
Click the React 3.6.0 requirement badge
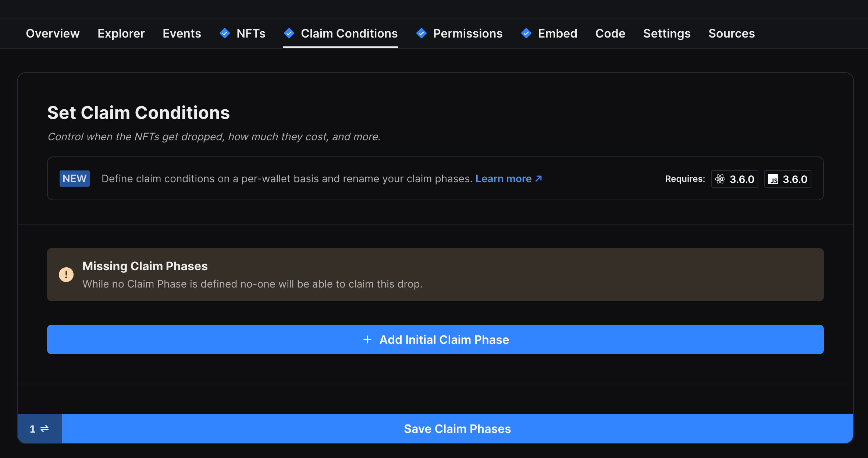click(x=734, y=179)
